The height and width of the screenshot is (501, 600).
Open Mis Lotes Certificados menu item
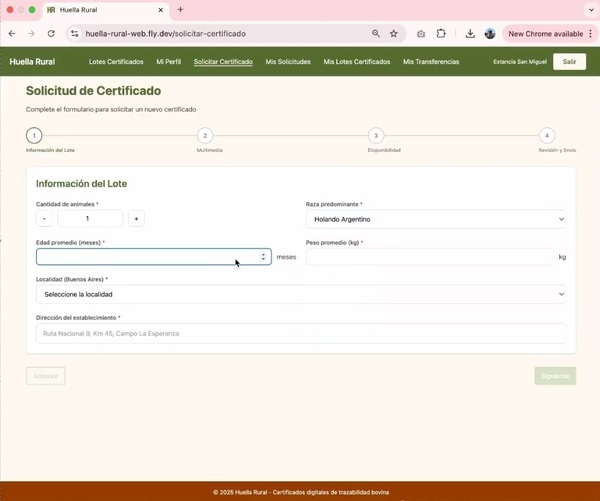(357, 62)
